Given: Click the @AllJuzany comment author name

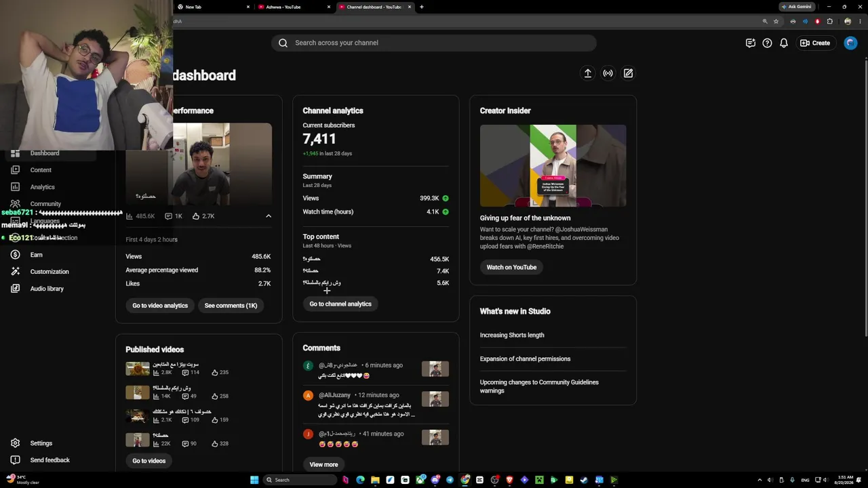Looking at the screenshot, I should (334, 395).
